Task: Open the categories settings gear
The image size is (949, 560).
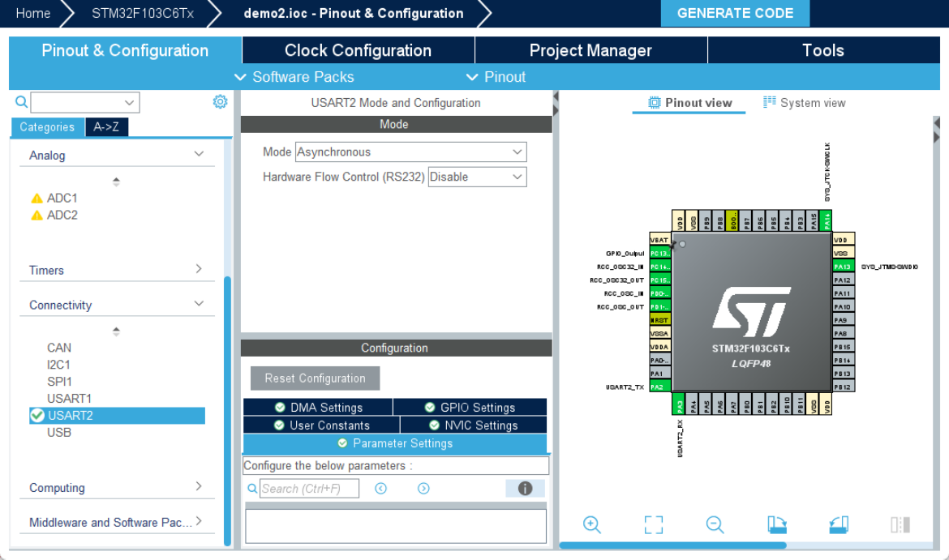Action: [x=221, y=101]
